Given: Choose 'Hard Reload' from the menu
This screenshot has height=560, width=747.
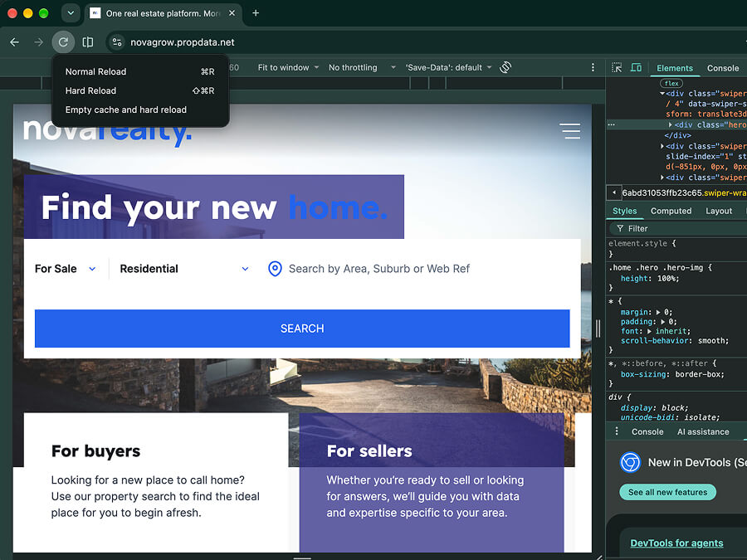Looking at the screenshot, I should tap(140, 90).
